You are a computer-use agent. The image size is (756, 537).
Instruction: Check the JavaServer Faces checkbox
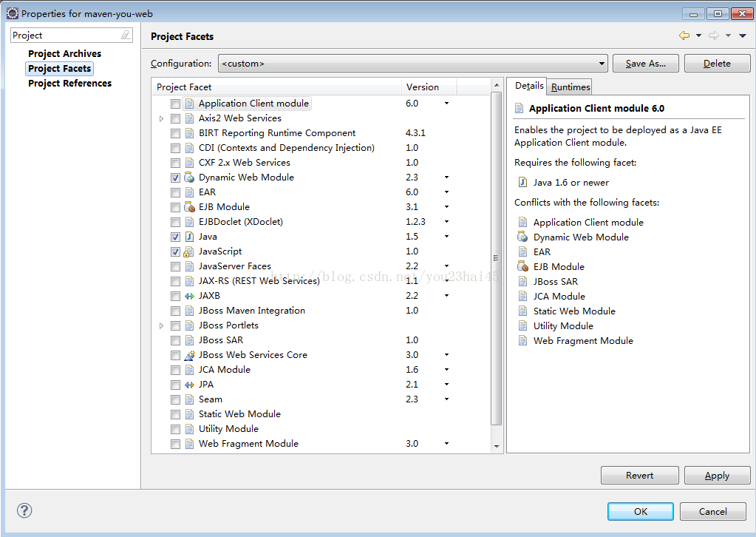175,266
